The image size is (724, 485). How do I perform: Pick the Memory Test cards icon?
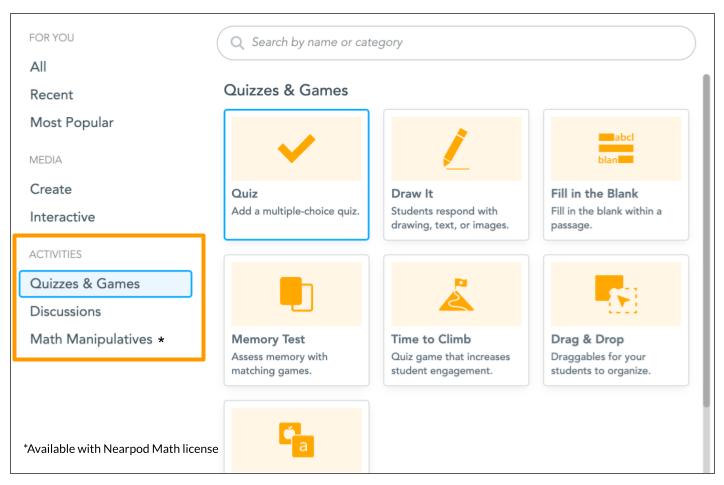point(296,294)
